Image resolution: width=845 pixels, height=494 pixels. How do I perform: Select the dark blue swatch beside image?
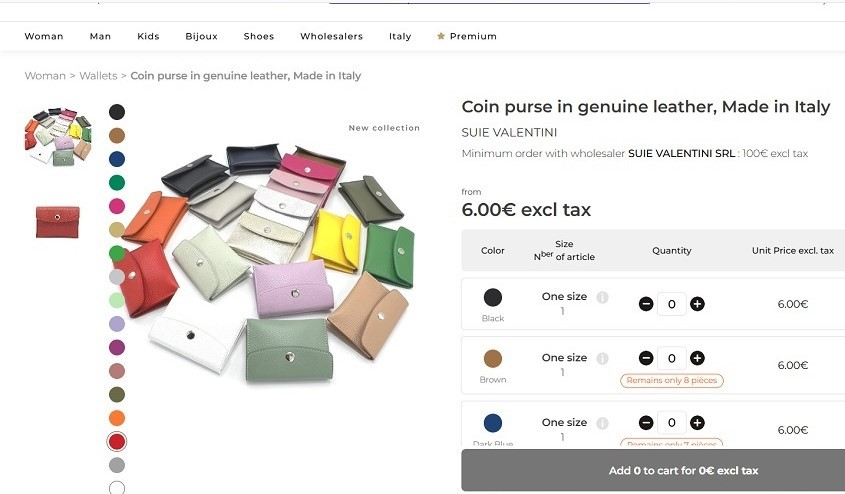117,159
